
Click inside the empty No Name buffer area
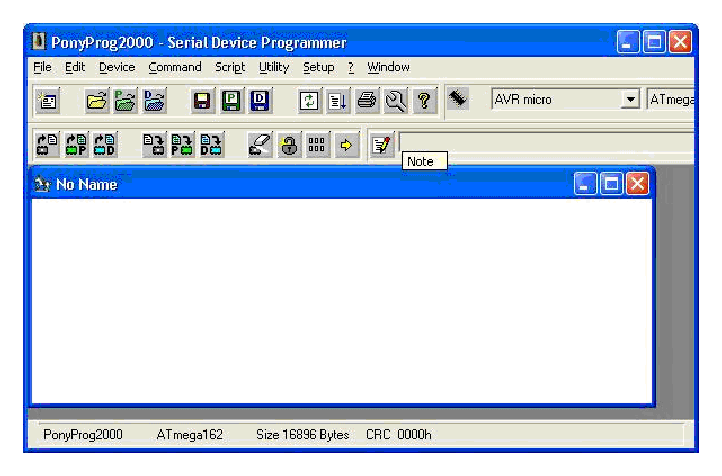pyautogui.click(x=342, y=301)
